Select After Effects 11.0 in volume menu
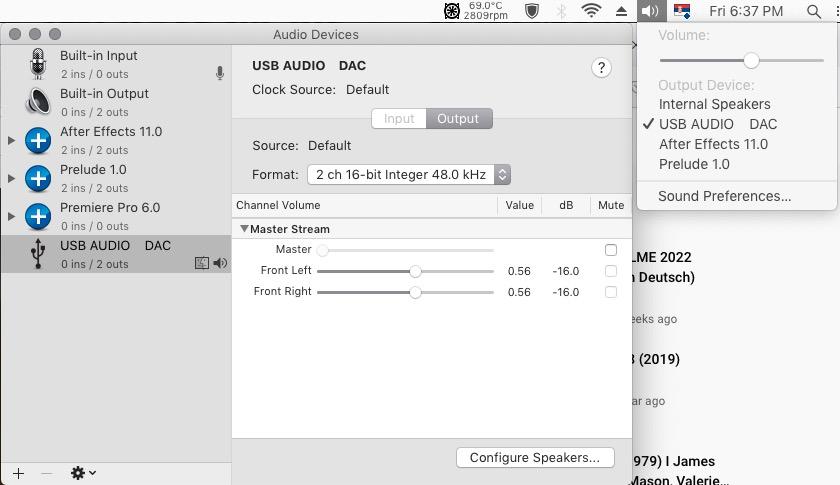Viewport: 840px width, 485px height. pyautogui.click(x=713, y=144)
